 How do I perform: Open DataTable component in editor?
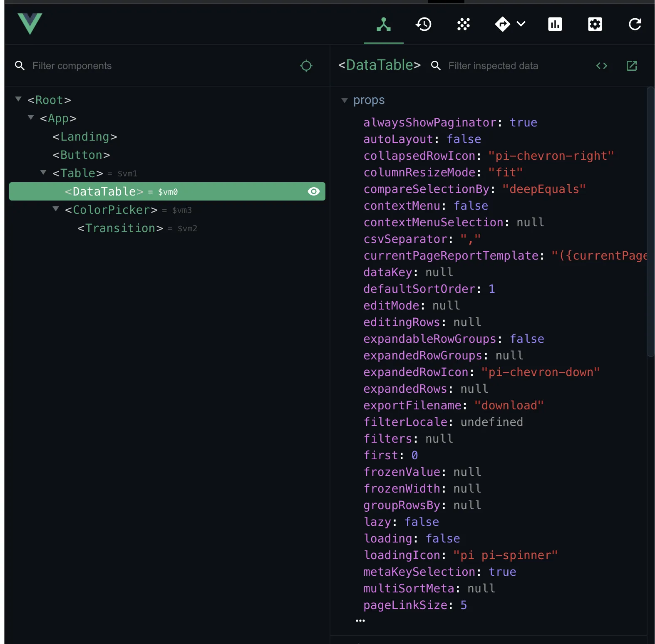(x=631, y=66)
